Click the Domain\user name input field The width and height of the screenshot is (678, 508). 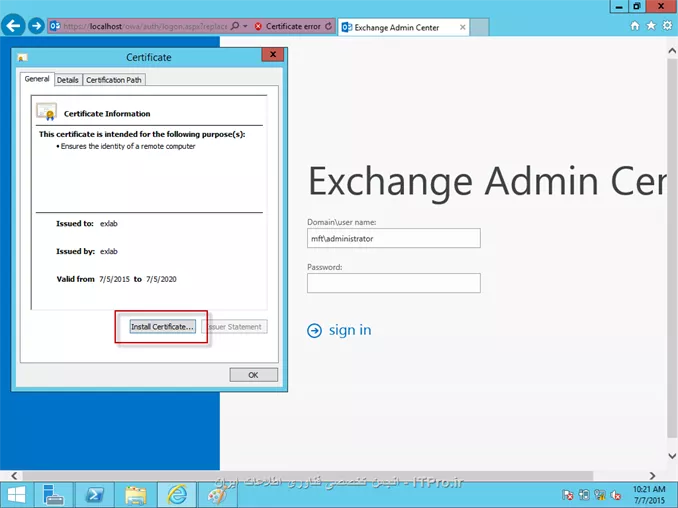click(x=393, y=238)
